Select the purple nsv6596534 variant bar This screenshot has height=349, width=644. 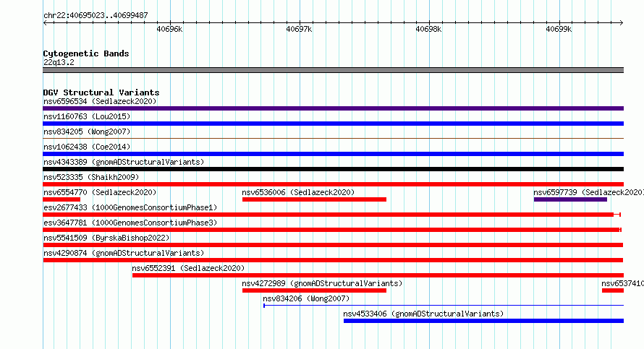click(x=333, y=108)
